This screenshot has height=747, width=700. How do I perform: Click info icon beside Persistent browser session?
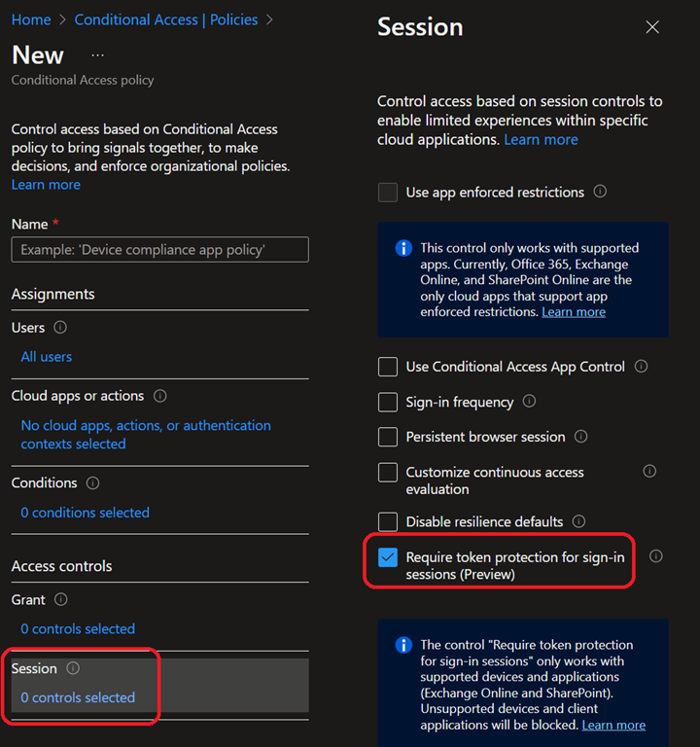pyautogui.click(x=581, y=437)
